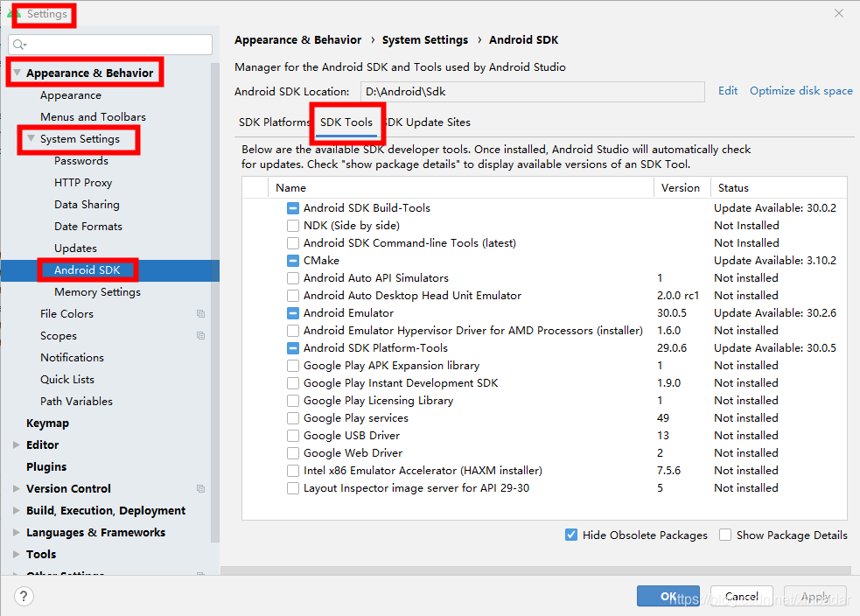Image resolution: width=860 pixels, height=616 pixels.
Task: Confirm with the OK button
Action: pos(668,596)
